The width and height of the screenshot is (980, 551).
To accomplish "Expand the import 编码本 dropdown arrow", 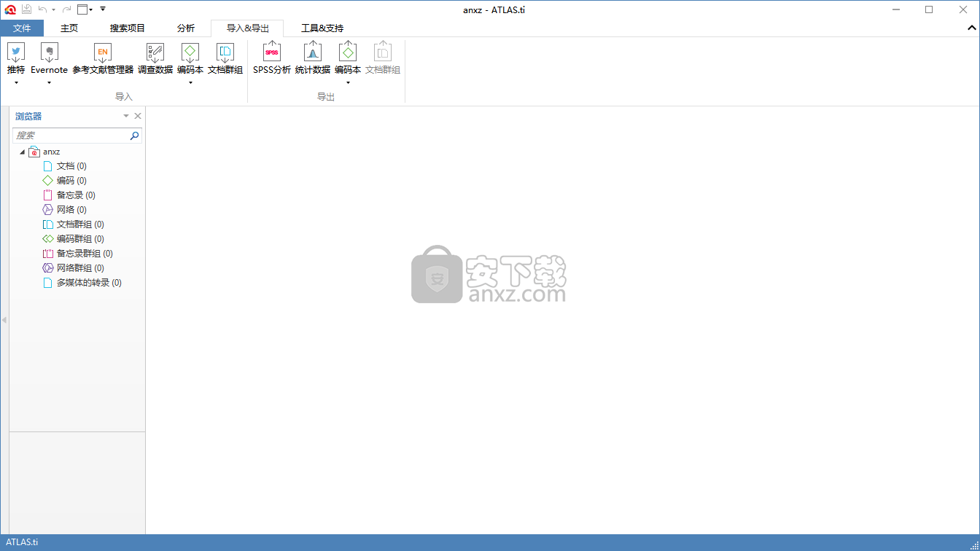I will pos(190,82).
